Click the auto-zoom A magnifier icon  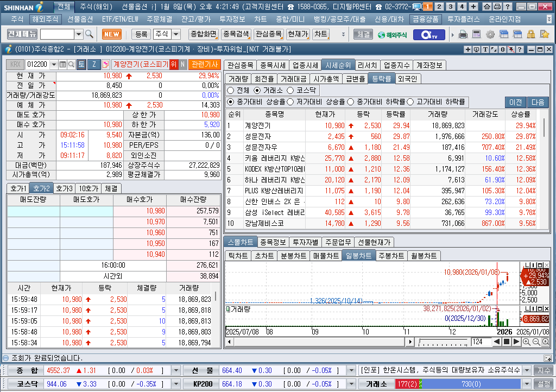pyautogui.click(x=545, y=342)
